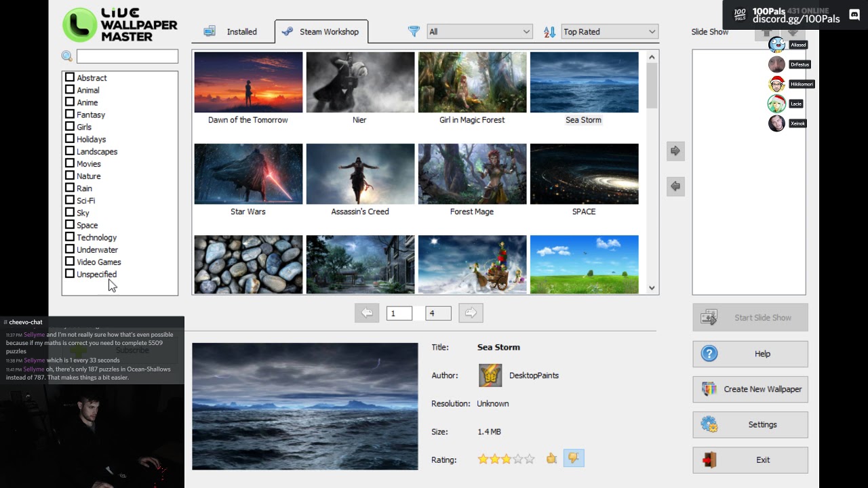This screenshot has width=868, height=488.
Task: Enable the Animal category checkbox
Action: (70, 89)
